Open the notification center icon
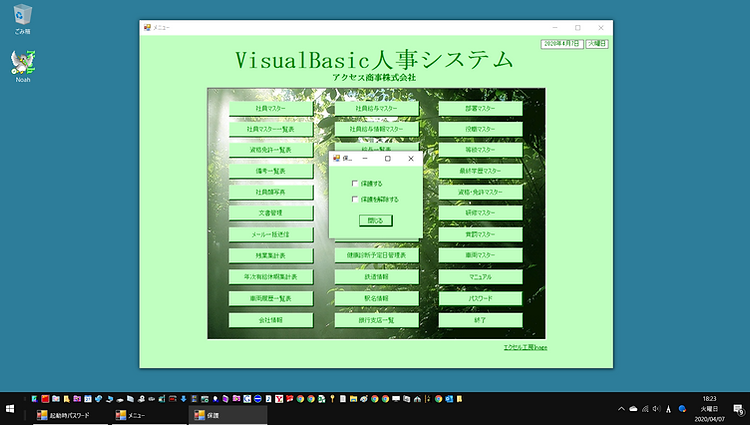The image size is (750, 425). pos(738,409)
